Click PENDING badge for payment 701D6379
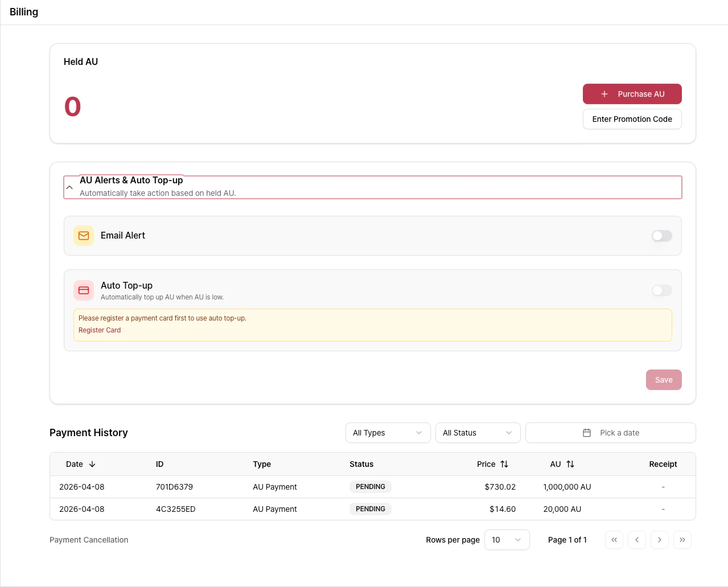The image size is (728, 587). [x=371, y=487]
